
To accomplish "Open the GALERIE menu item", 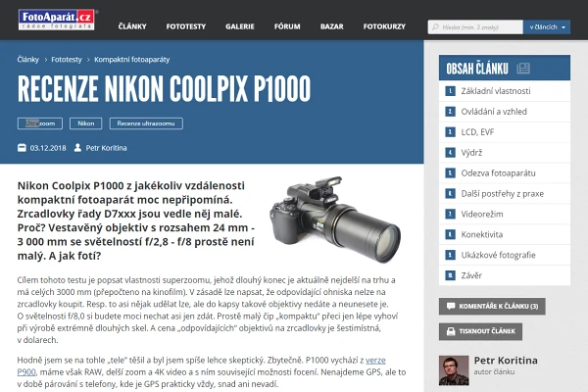I will point(240,26).
